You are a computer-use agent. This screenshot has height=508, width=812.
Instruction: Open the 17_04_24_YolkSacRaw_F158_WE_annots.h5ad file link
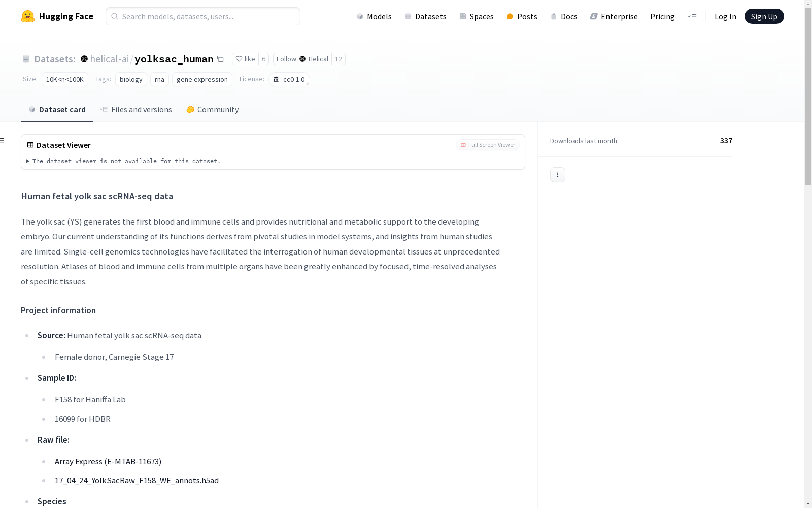(x=137, y=480)
